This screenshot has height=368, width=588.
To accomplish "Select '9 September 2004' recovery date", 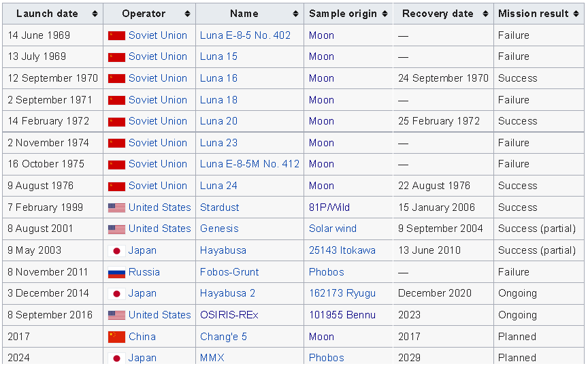I will point(440,229).
